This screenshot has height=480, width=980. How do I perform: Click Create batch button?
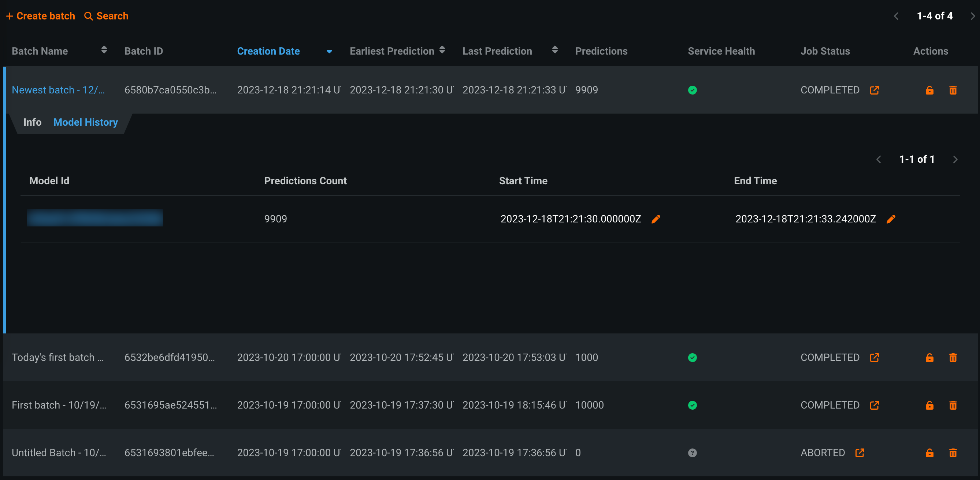click(41, 16)
